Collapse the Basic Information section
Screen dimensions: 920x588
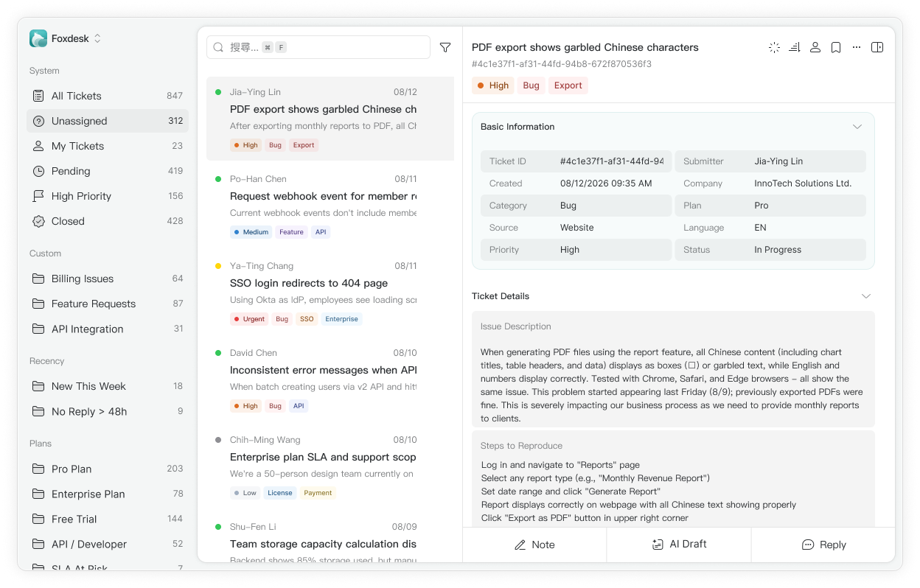[x=857, y=126]
